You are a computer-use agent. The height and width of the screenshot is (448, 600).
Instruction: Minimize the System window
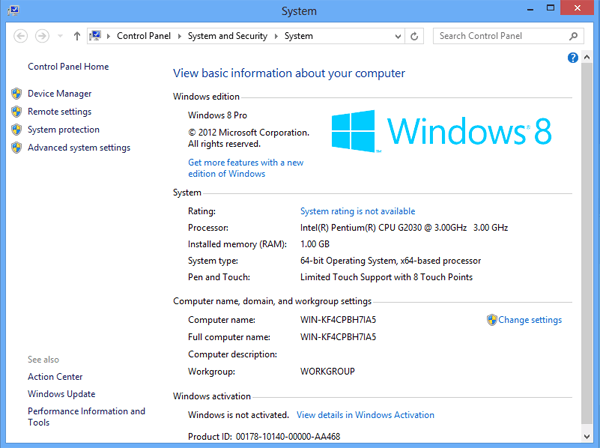click(x=530, y=9)
